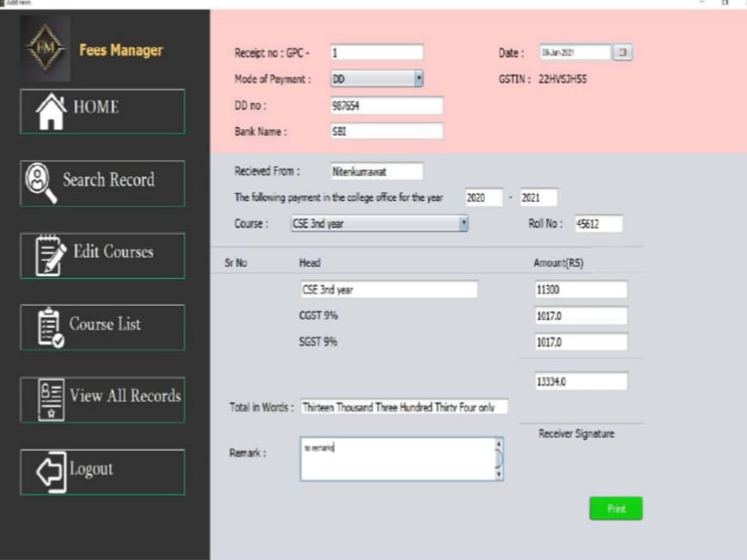This screenshot has width=747, height=560.
Task: Click the Roll No input field
Action: click(x=597, y=224)
